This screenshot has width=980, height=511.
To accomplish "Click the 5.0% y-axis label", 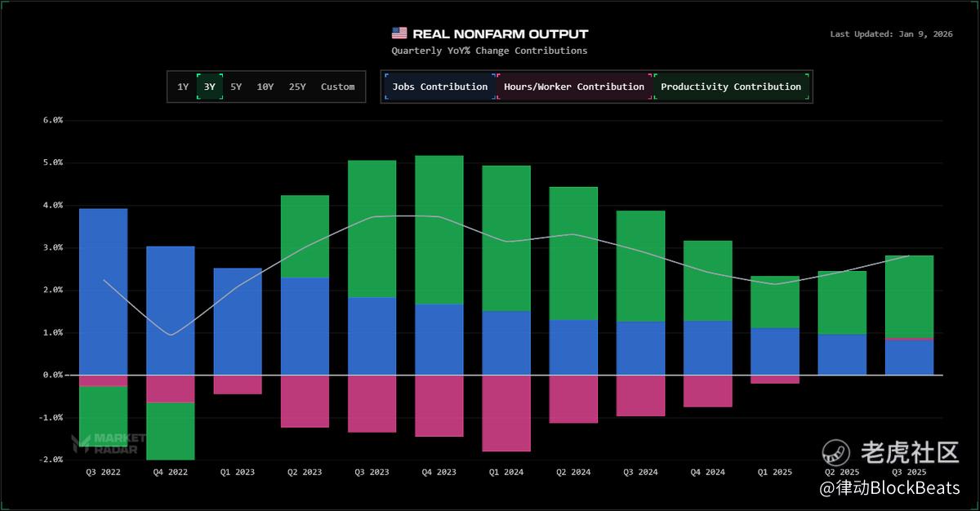I will coord(52,162).
